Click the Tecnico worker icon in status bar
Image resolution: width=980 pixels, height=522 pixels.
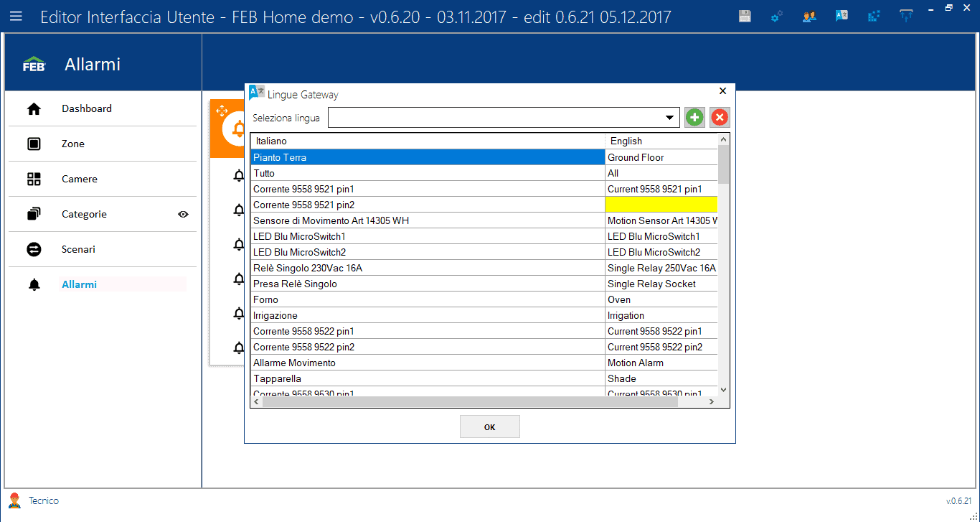14,500
